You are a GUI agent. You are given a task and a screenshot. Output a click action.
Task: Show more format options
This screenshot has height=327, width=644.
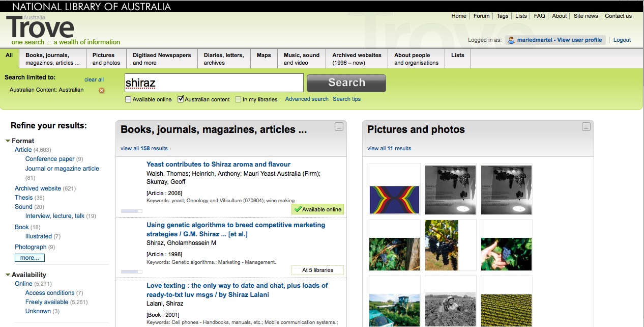pos(30,258)
